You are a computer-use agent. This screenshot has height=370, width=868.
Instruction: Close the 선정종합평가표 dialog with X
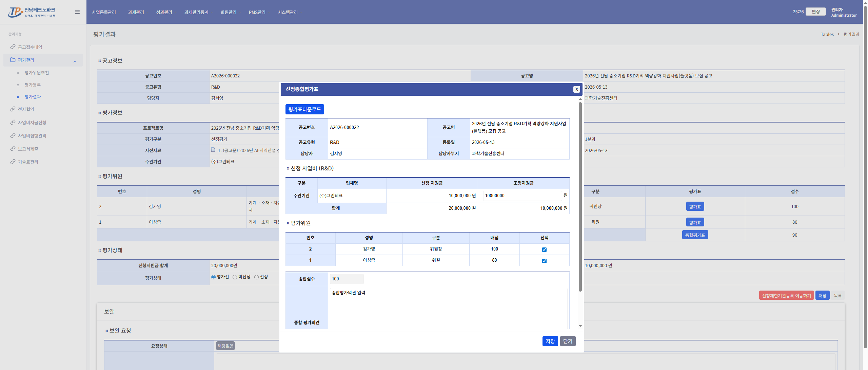tap(576, 89)
